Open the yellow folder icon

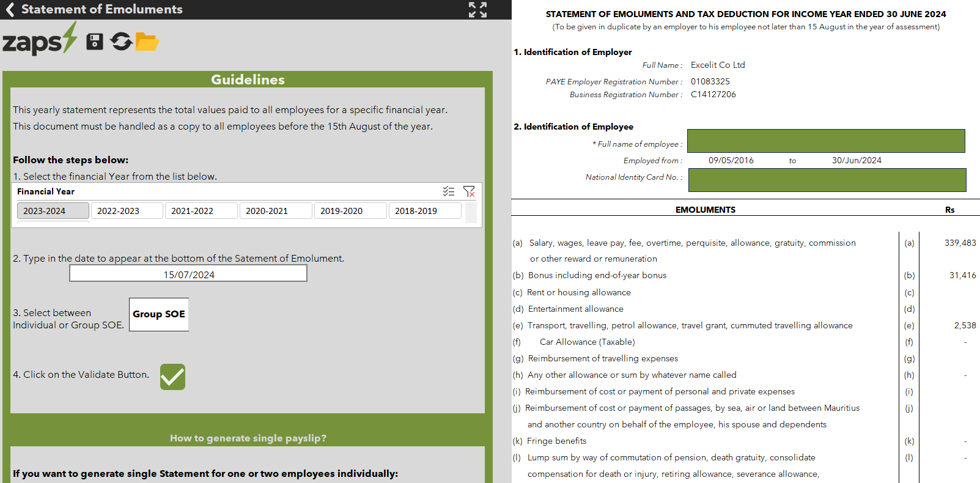coord(147,42)
